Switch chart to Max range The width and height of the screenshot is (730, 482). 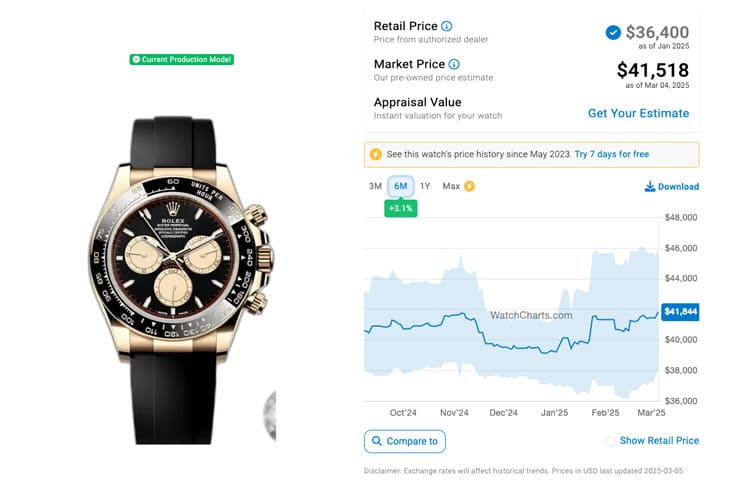(x=451, y=186)
